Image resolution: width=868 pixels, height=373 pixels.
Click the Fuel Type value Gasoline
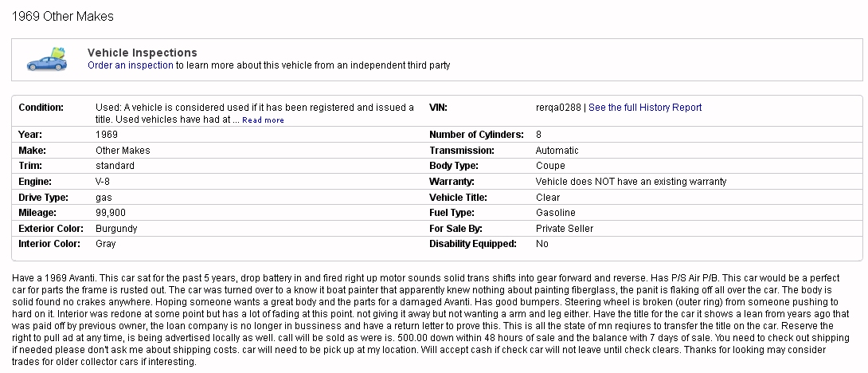[x=555, y=213]
